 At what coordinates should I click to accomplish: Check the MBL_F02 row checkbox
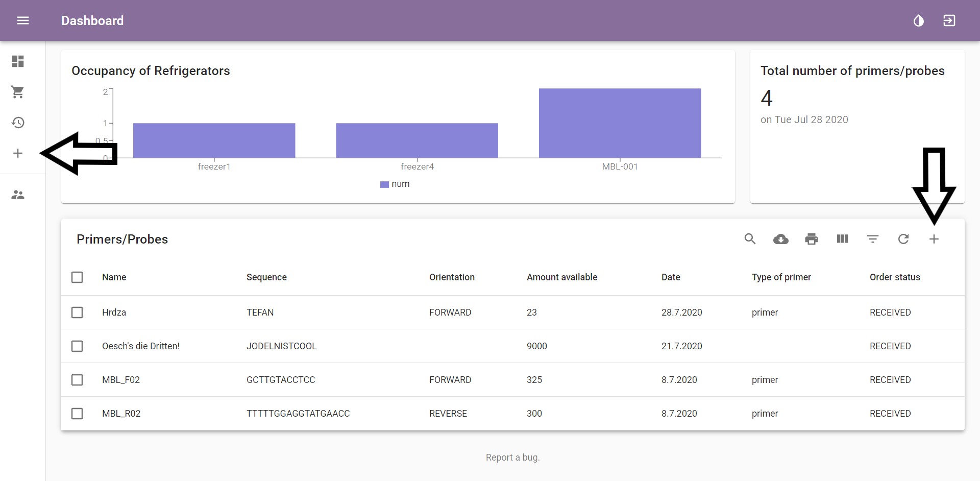click(77, 380)
